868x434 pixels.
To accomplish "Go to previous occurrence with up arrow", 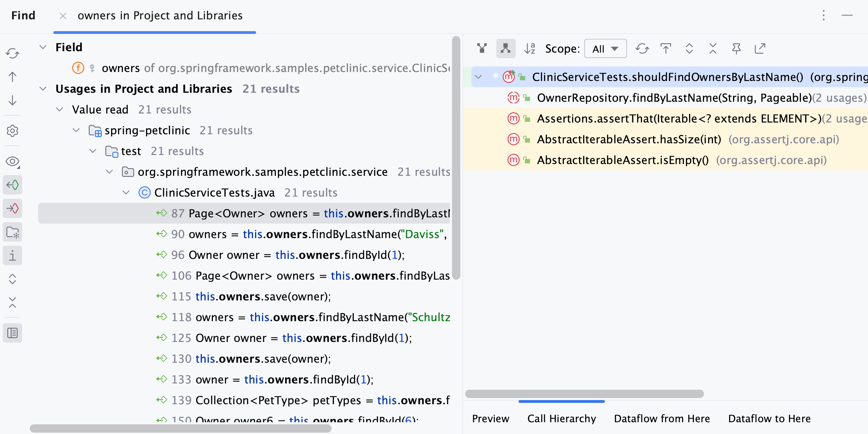I will [12, 77].
